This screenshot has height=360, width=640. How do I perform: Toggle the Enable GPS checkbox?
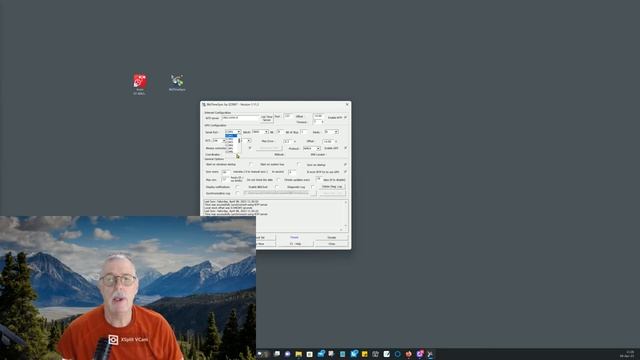345,148
